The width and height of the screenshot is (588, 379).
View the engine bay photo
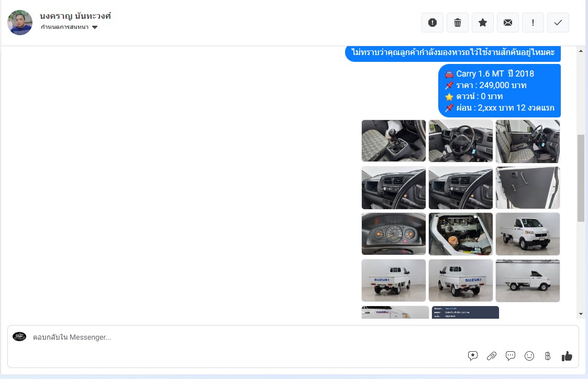(x=460, y=234)
